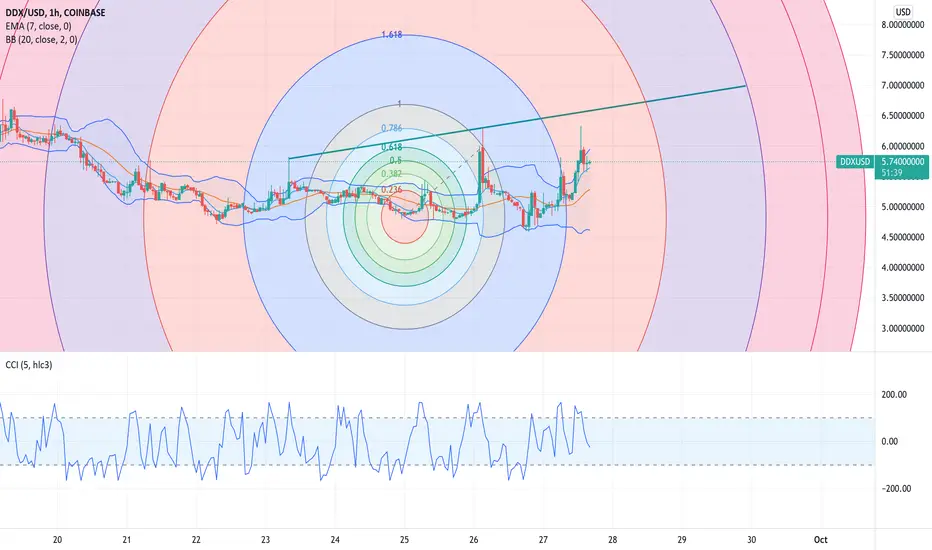Click the 0.382 Fibonacci level label
Image resolution: width=932 pixels, height=550 pixels.
pos(392,174)
